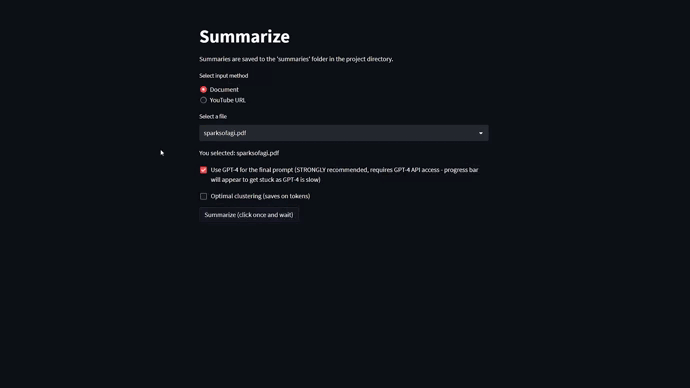690x388 pixels.
Task: Click the 'You selected: sparksofagi.pdf' text
Action: point(239,153)
